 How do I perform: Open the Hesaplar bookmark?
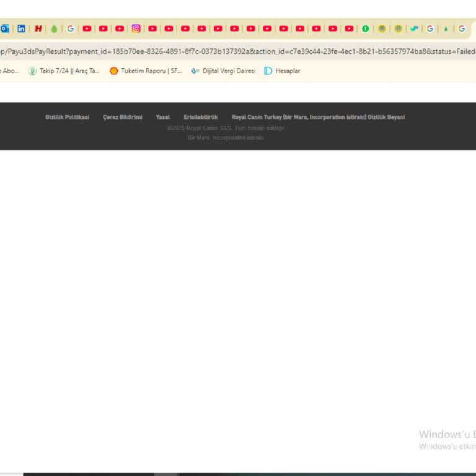pos(283,71)
